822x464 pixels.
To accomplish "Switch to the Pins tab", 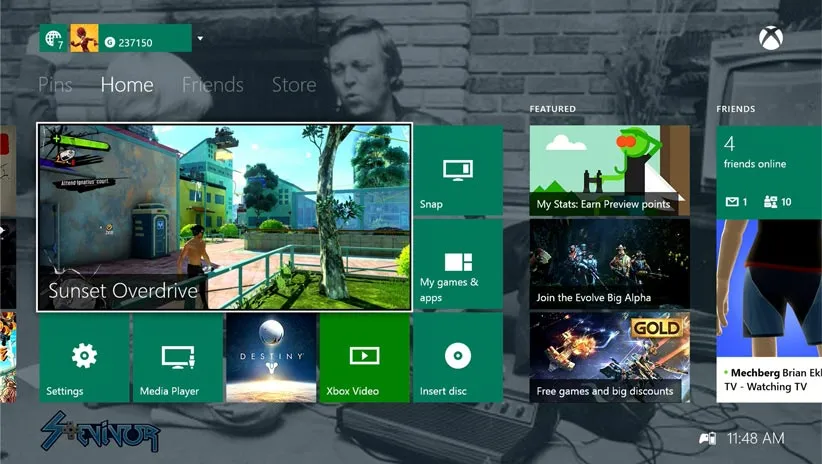I will click(x=55, y=85).
